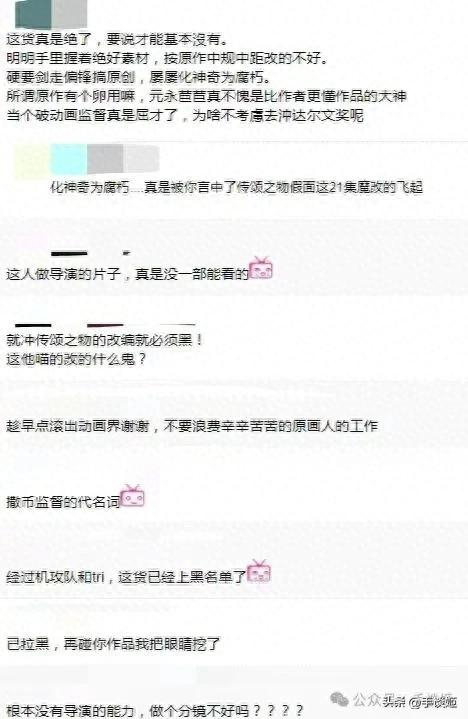468x719 pixels.
Task: Click the pink TV emoji after 没一部能看的
Action: (x=260, y=268)
